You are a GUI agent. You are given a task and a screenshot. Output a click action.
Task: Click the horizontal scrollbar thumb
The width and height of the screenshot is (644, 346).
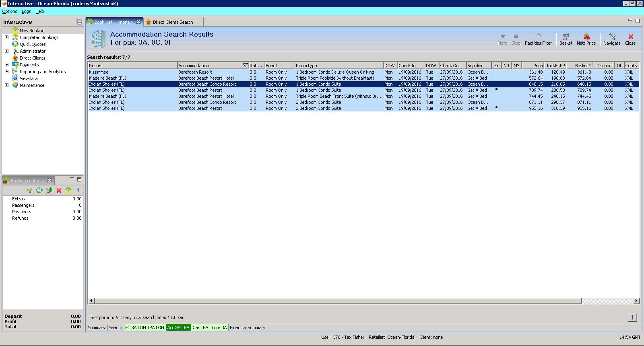pyautogui.click(x=338, y=301)
